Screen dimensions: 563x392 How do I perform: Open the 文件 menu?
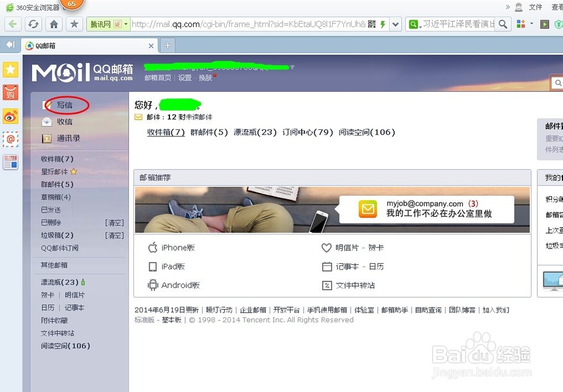click(535, 7)
